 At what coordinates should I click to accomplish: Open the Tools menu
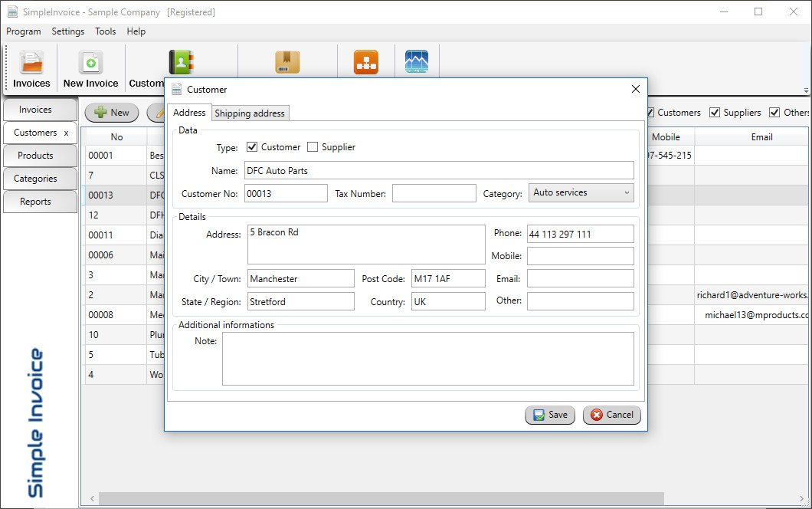(105, 31)
